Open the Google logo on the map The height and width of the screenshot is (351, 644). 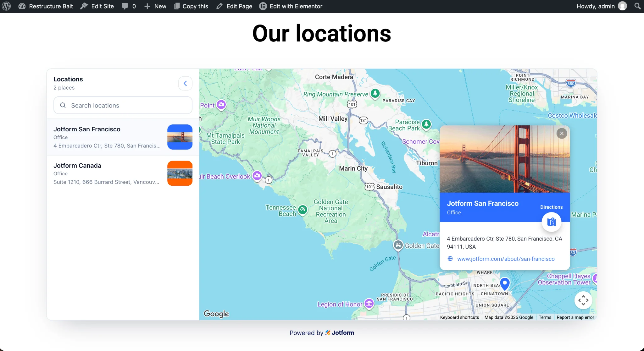pos(216,314)
